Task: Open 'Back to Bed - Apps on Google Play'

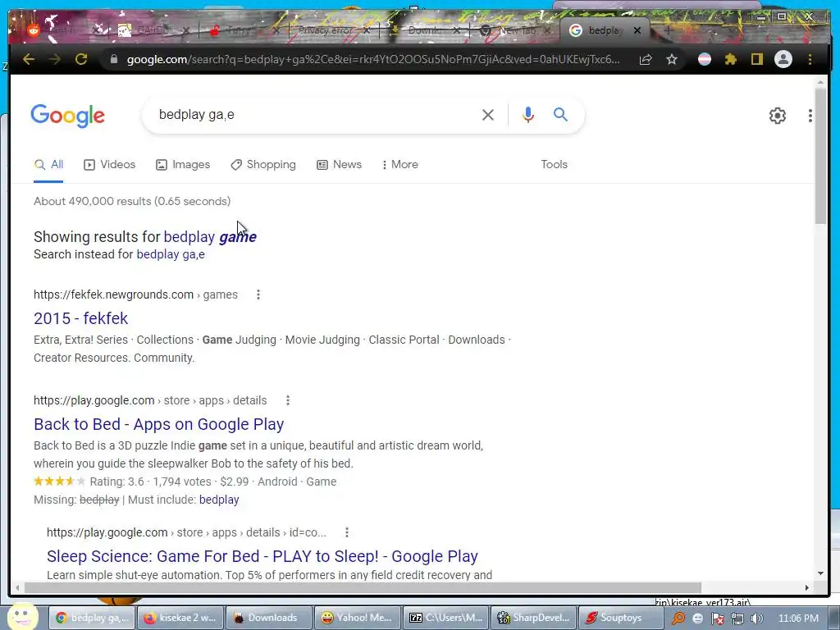Action: (x=158, y=424)
